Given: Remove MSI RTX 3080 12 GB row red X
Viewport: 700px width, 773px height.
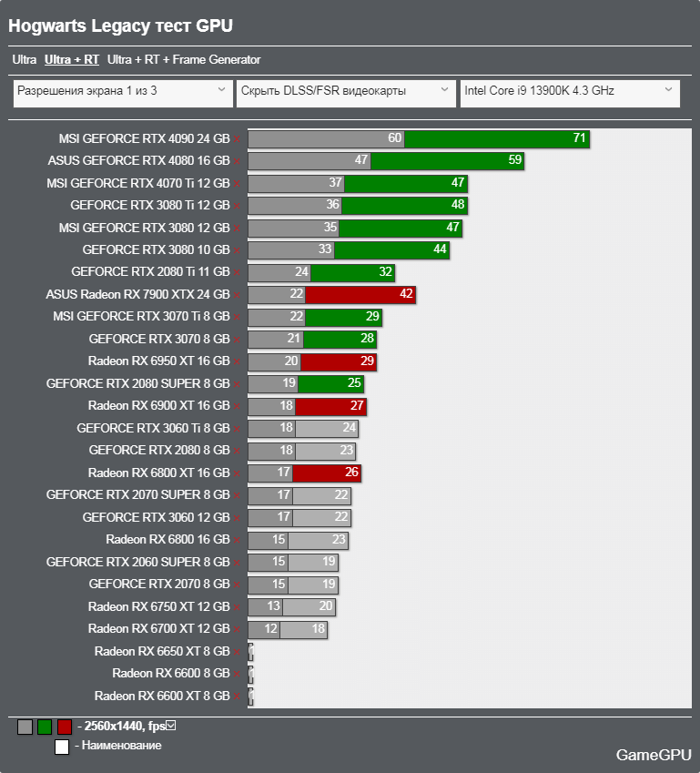Looking at the screenshot, I should [x=237, y=229].
